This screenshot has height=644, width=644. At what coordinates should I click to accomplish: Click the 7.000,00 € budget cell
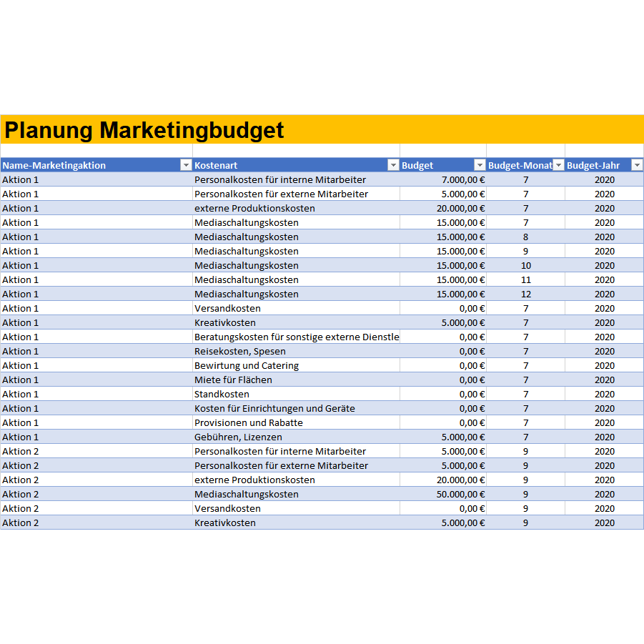[x=443, y=179]
